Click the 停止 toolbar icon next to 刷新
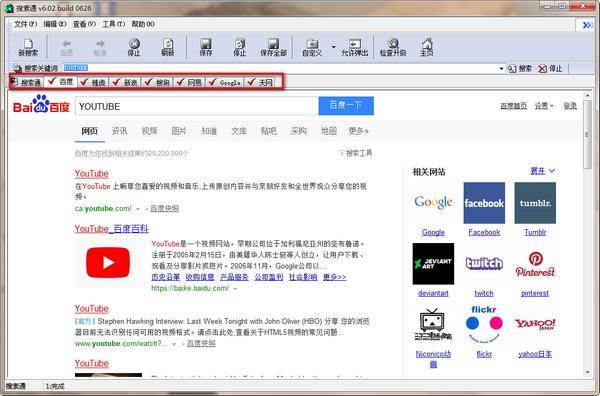This screenshot has height=396, width=600. (x=134, y=47)
